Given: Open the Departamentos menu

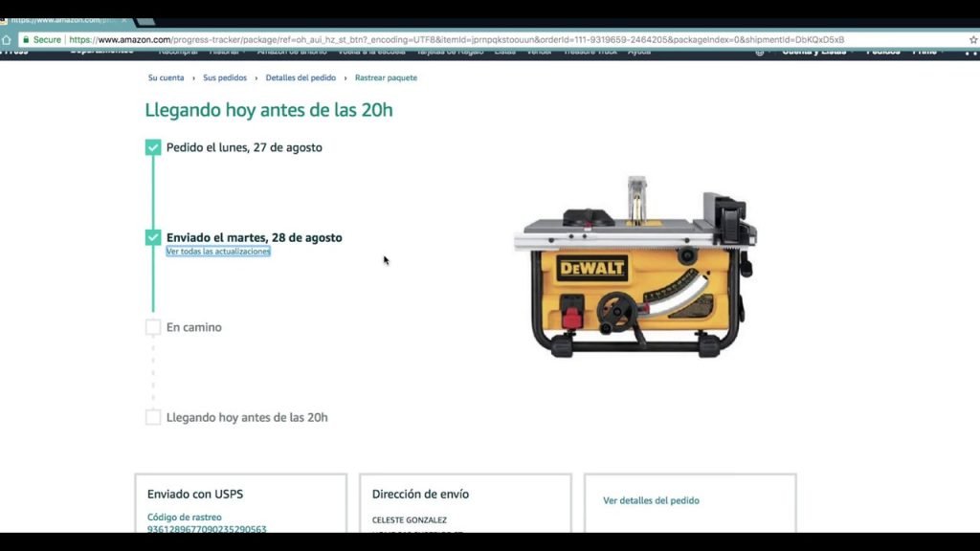Looking at the screenshot, I should tap(102, 52).
